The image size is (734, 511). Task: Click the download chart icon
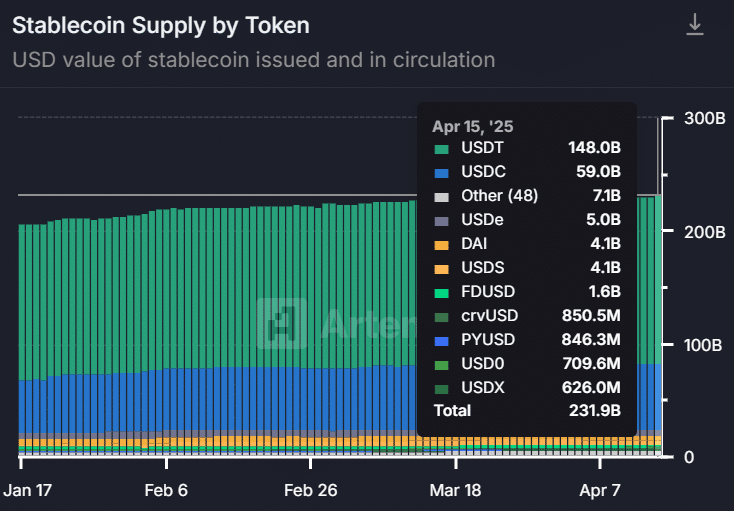click(x=695, y=25)
